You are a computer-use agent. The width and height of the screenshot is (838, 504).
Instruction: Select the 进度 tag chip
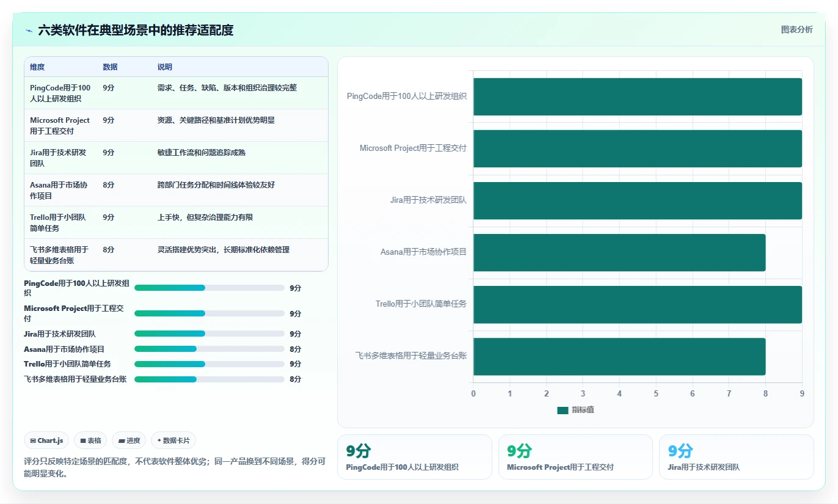(x=129, y=440)
